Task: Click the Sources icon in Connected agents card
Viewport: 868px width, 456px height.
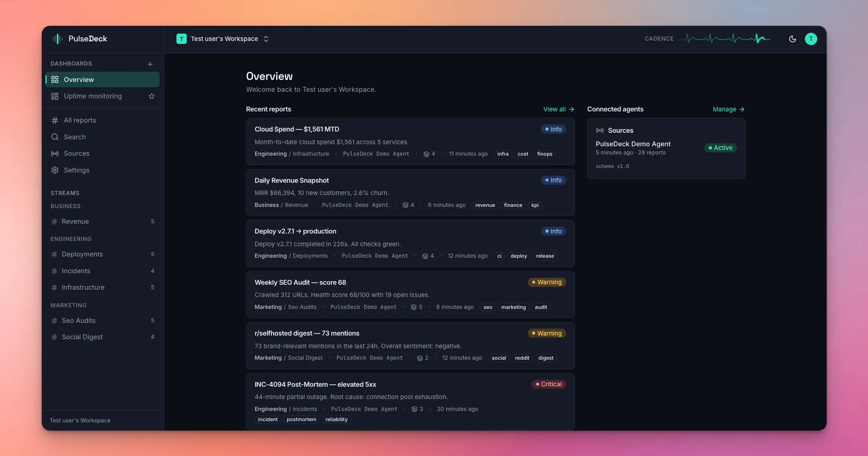Action: click(600, 130)
